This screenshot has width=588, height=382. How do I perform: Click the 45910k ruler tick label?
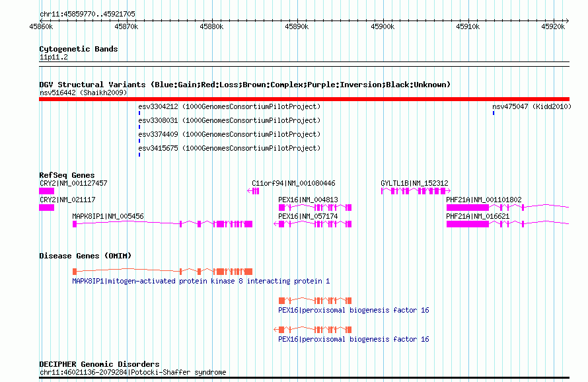468,26
